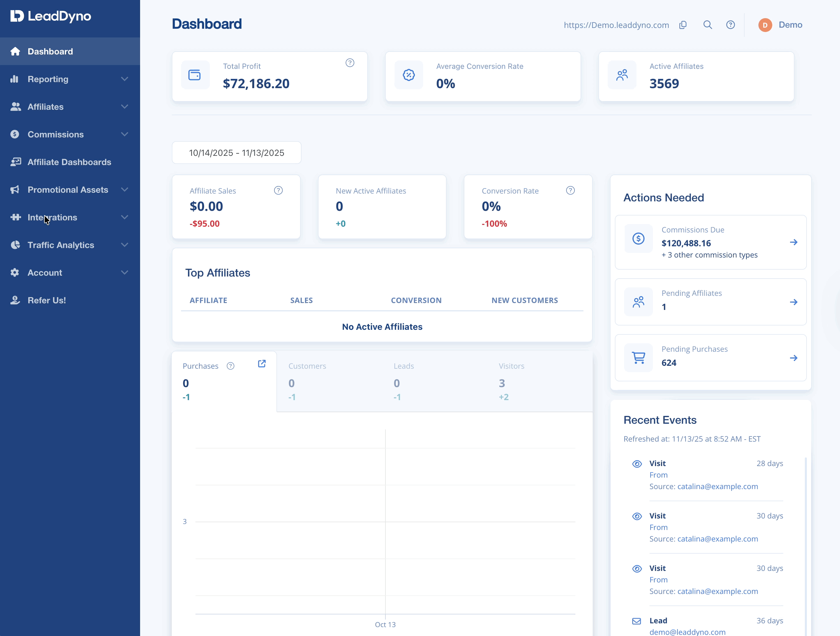Image resolution: width=840 pixels, height=636 pixels.
Task: Click the eye icon for the 28 days Visit
Action: pos(637,464)
